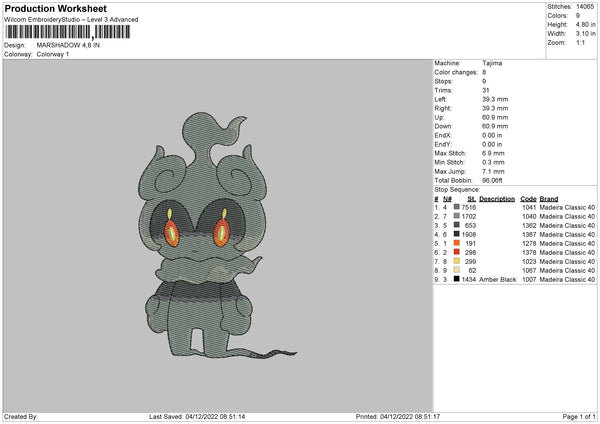Click the 'Code' column header
600x424 pixels.
click(528, 199)
